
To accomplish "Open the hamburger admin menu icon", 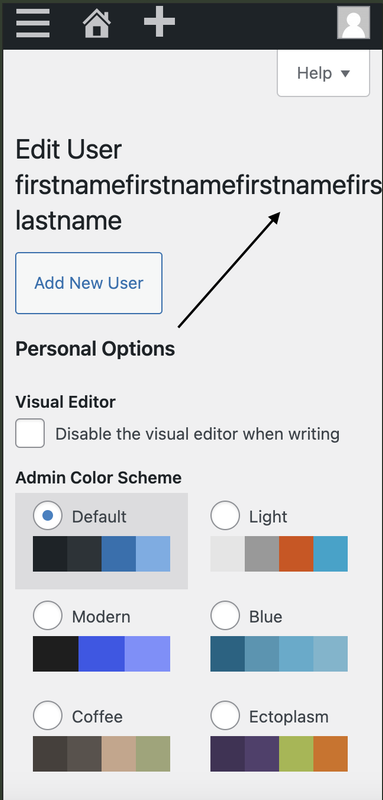I will (x=33, y=23).
